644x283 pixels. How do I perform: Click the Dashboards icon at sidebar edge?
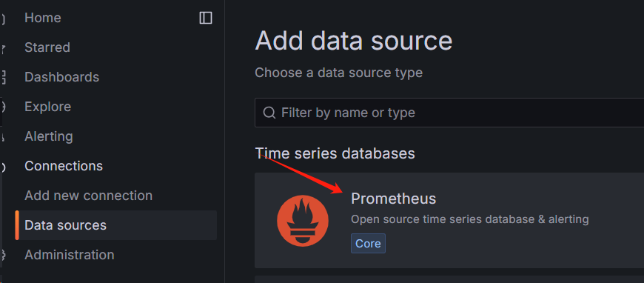click(3, 77)
